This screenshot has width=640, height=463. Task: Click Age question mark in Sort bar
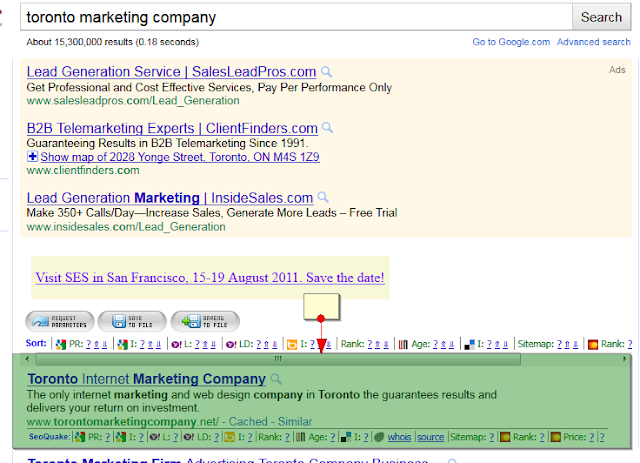tap(435, 344)
